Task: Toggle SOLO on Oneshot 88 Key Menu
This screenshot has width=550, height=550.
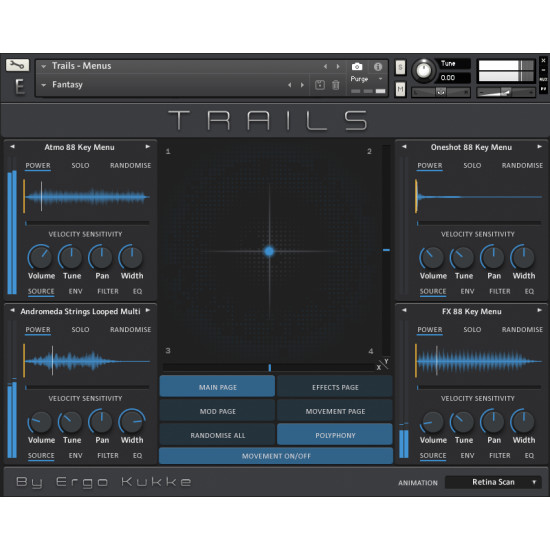Action: pos(472,166)
